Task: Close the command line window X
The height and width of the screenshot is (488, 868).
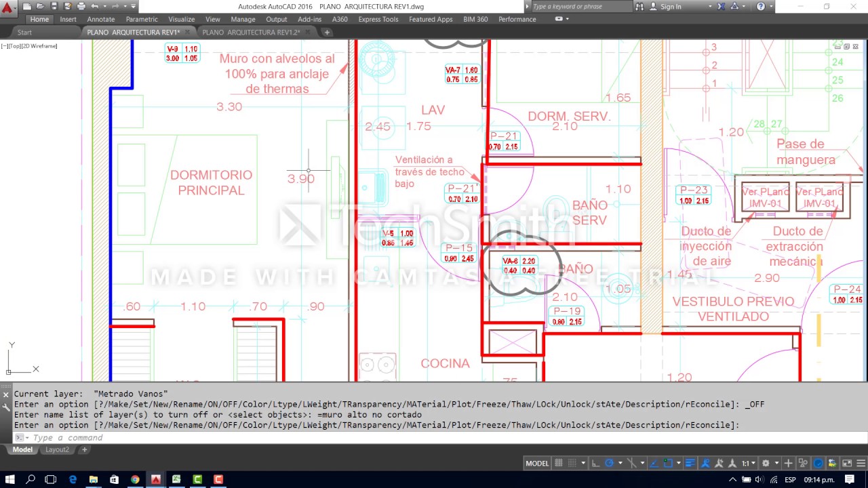Action: tap(6, 394)
